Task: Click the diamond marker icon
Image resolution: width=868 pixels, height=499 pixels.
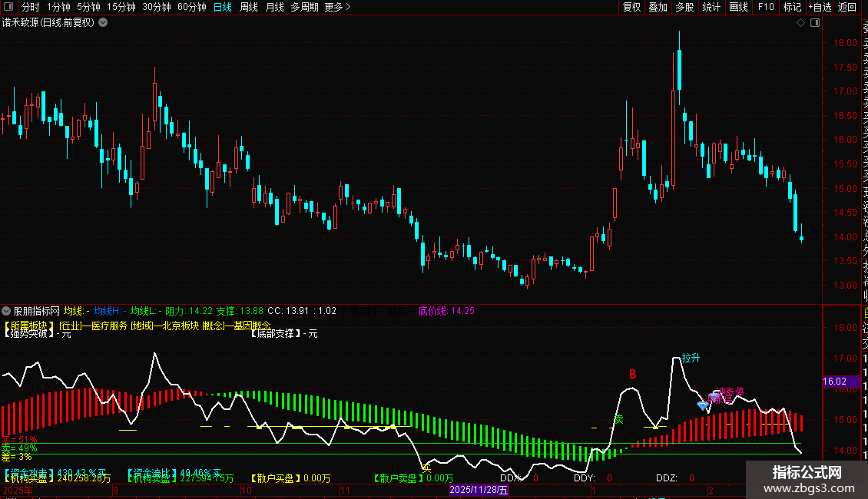Action: coord(800,23)
